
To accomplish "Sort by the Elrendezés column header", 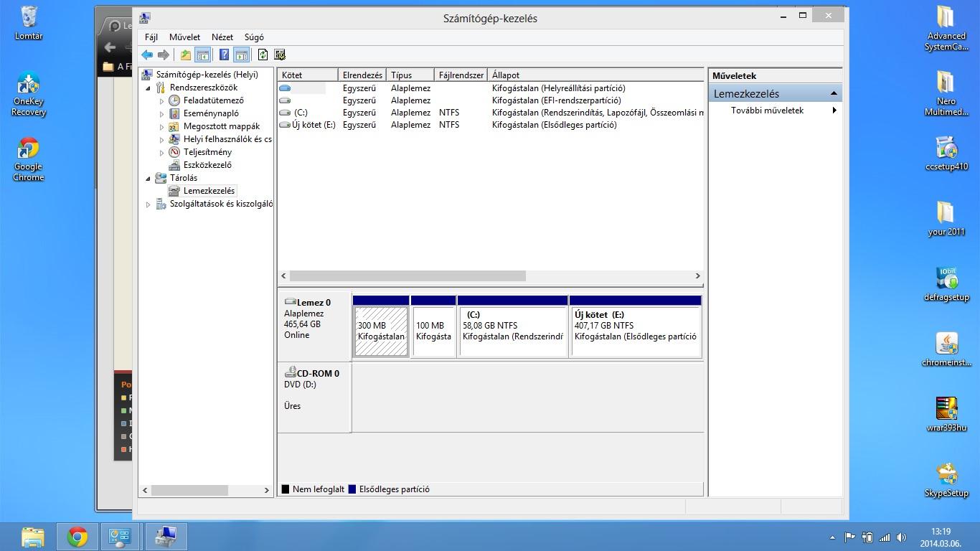I will click(362, 75).
